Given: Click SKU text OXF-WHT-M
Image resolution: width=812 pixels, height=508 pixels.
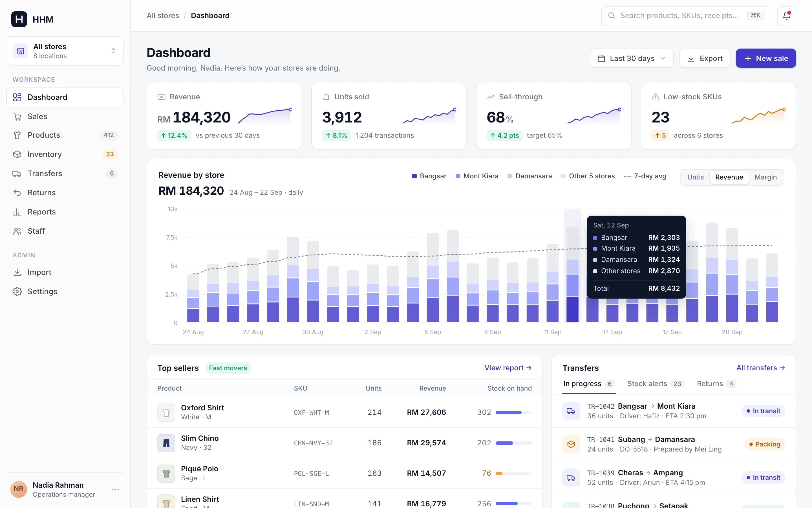Looking at the screenshot, I should (x=311, y=413).
